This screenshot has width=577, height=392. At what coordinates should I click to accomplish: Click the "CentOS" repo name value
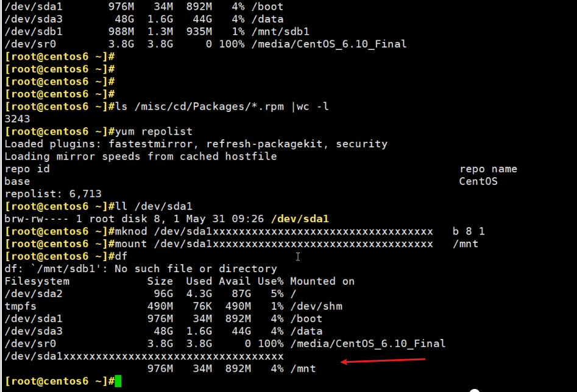coord(478,181)
